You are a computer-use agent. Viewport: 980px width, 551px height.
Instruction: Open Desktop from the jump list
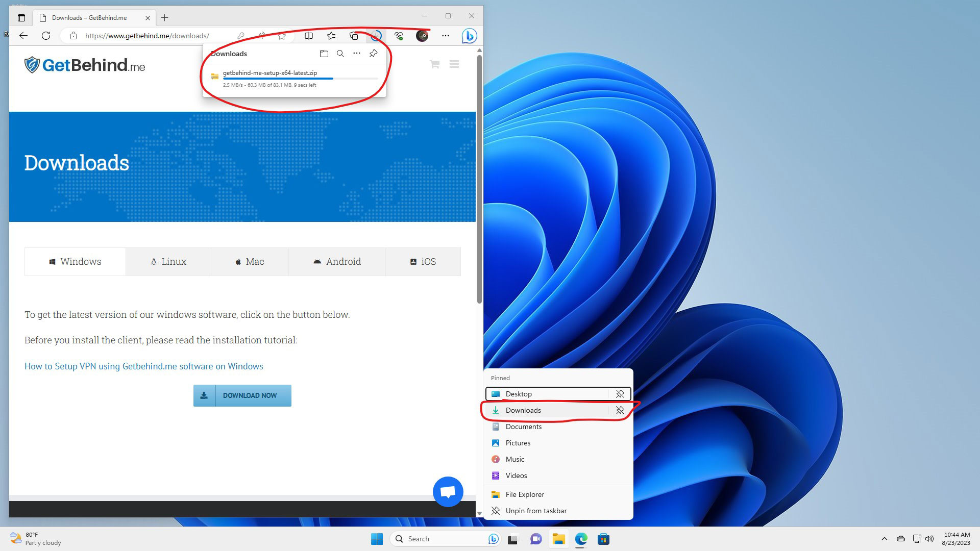pyautogui.click(x=547, y=394)
